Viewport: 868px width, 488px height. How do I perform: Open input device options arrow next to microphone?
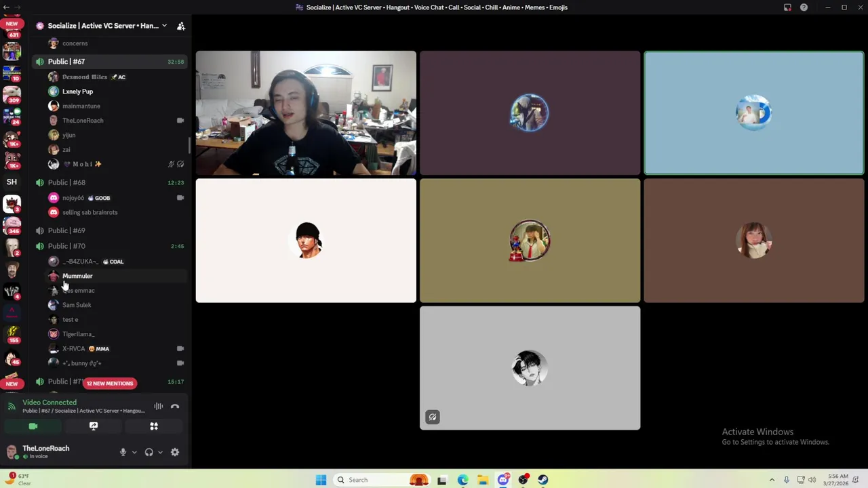pos(134,452)
